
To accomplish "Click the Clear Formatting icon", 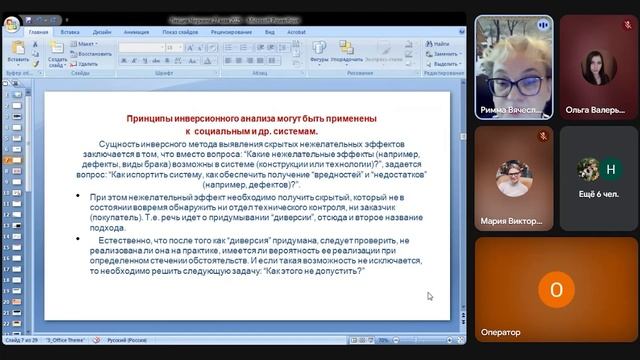I will coord(211,48).
